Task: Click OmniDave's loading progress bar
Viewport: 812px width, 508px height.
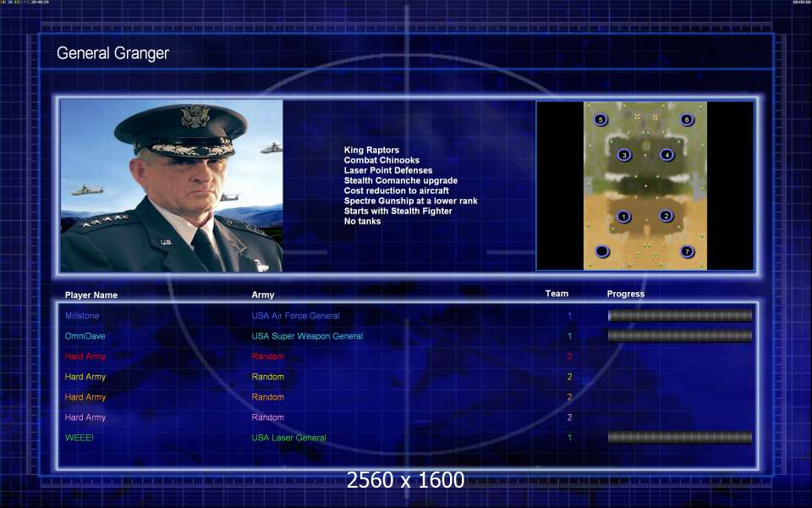Action: click(679, 336)
